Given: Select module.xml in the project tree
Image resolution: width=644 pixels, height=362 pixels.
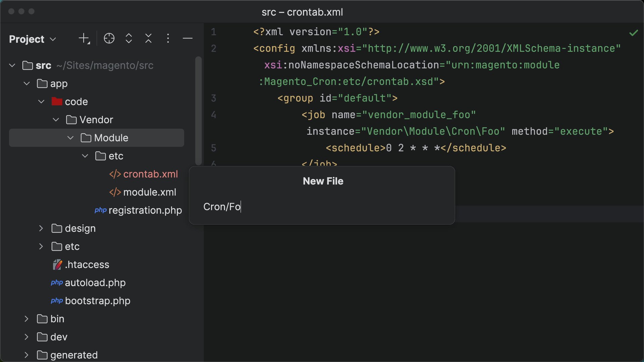Looking at the screenshot, I should [x=150, y=192].
